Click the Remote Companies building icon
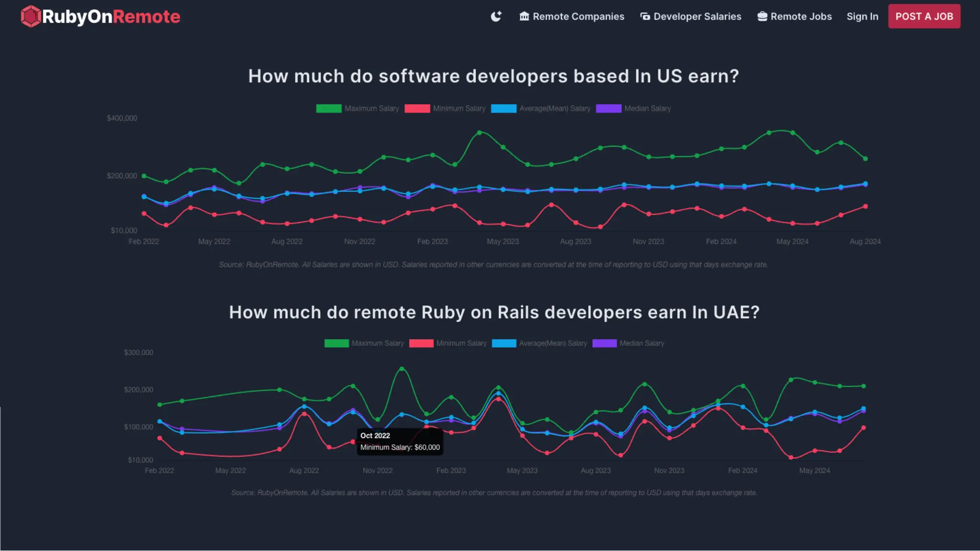 pos(524,16)
